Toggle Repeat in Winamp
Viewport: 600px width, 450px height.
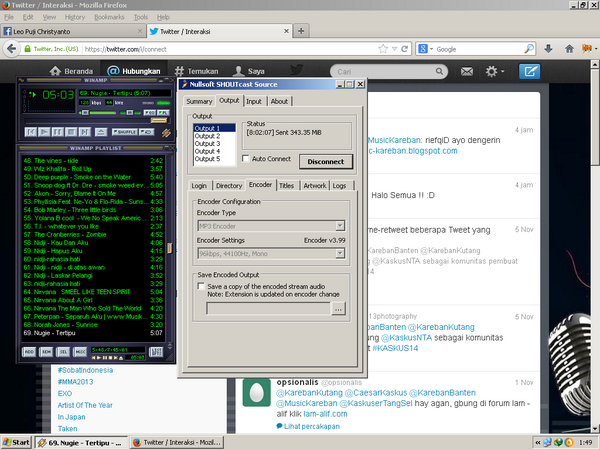coord(147,132)
